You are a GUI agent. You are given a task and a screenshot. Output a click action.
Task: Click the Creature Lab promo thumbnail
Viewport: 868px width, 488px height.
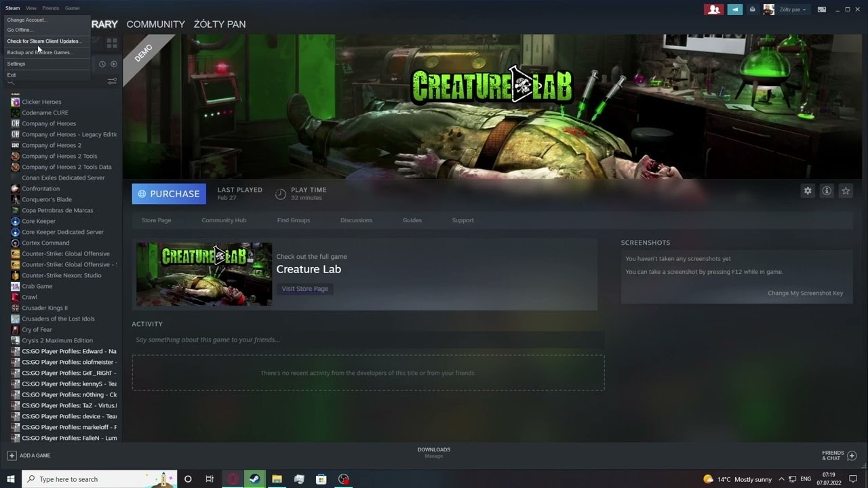pyautogui.click(x=204, y=274)
